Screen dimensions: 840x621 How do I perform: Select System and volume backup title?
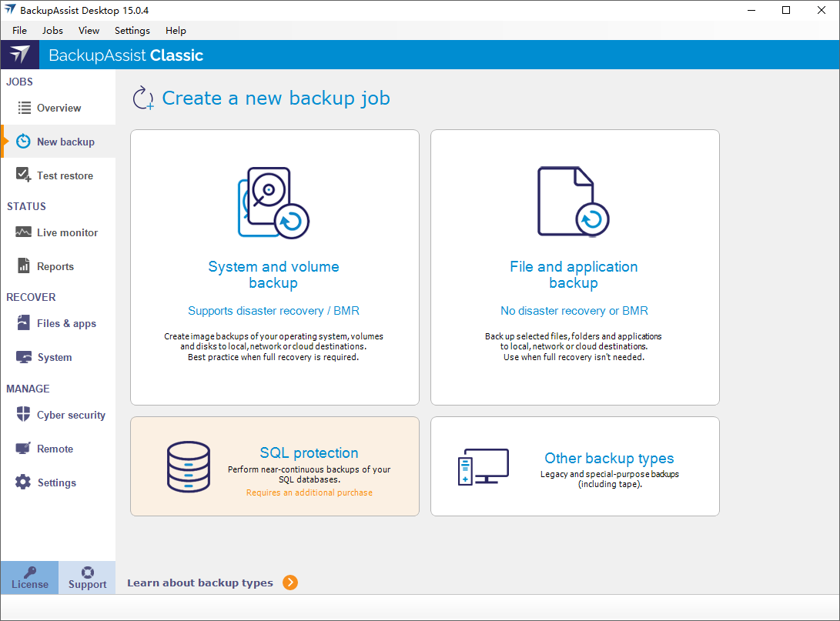coord(274,275)
